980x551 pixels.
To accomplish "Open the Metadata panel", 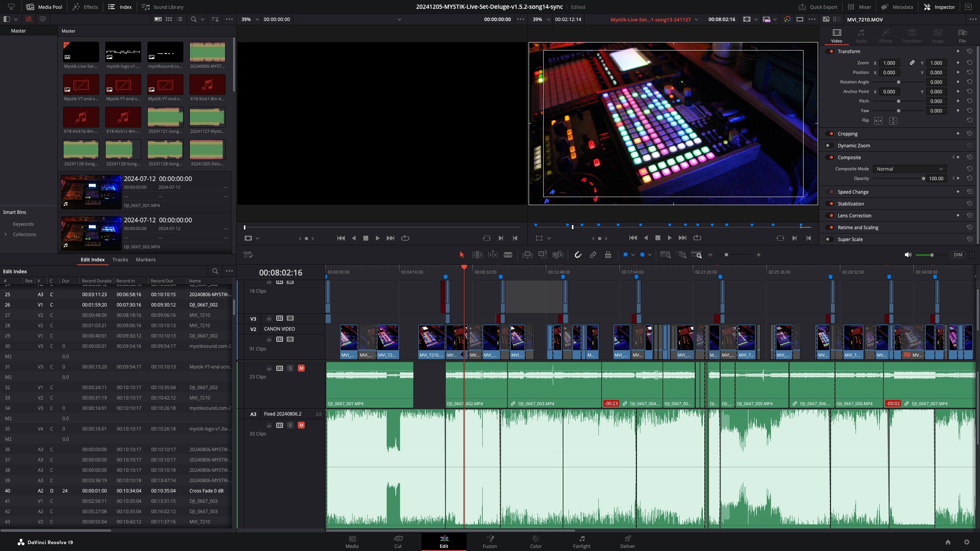I will pos(897,7).
